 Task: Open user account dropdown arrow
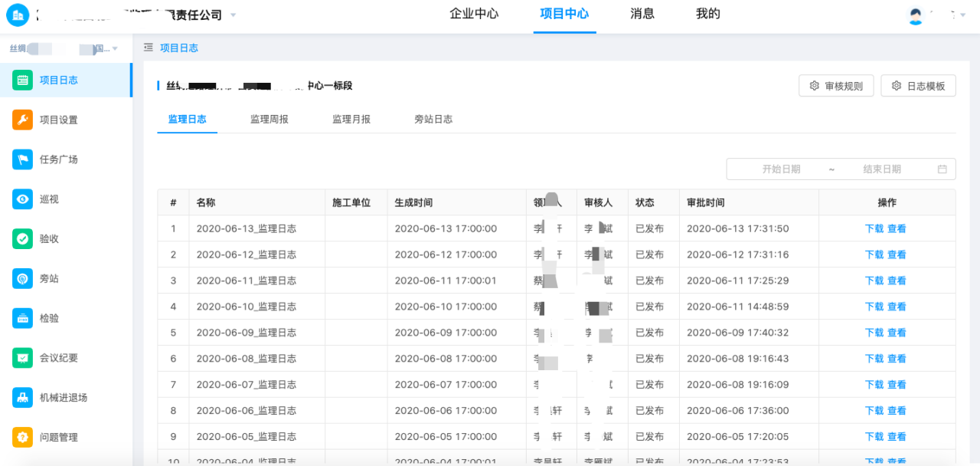tap(962, 15)
